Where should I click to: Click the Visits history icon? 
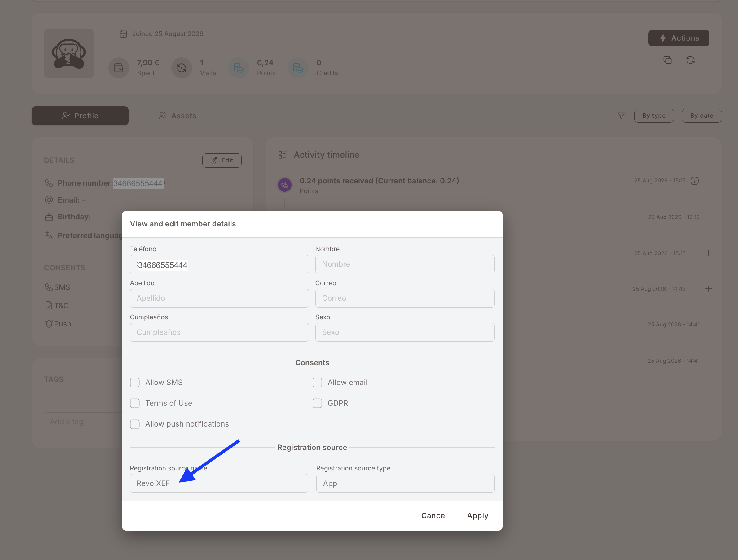pos(182,68)
